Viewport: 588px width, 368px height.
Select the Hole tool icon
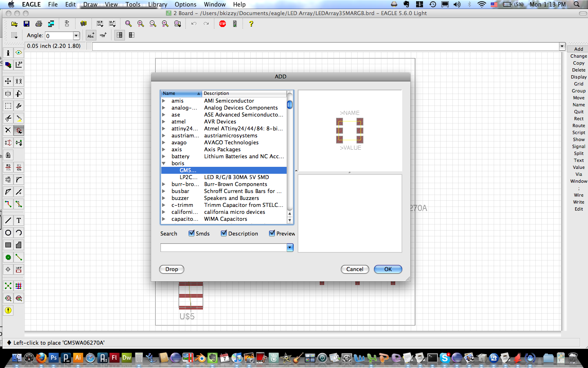(8, 269)
